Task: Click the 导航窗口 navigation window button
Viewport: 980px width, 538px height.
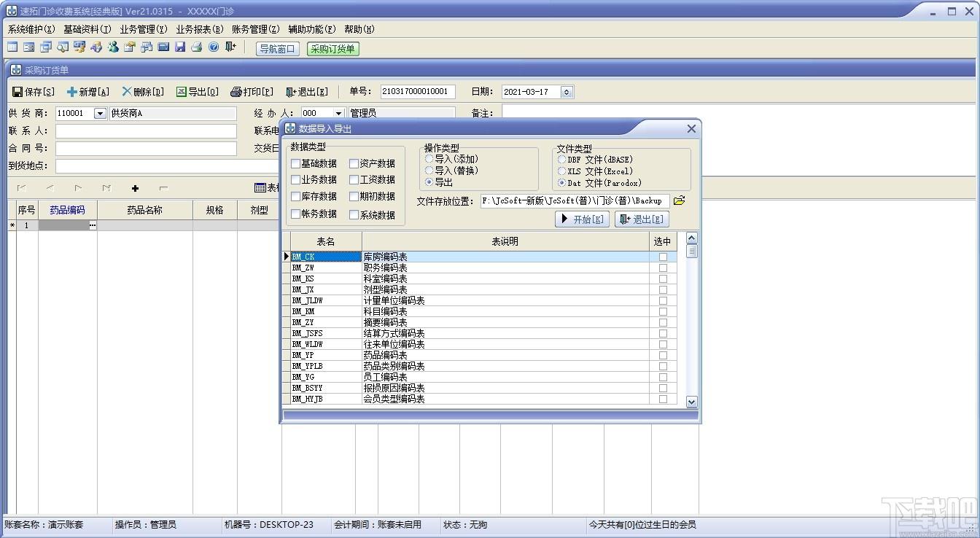Action: click(278, 49)
